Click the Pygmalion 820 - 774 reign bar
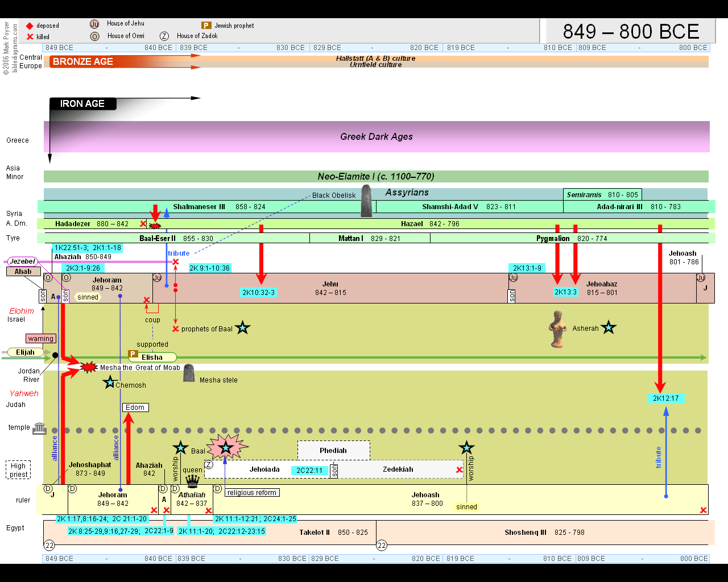This screenshot has width=728, height=582. pyautogui.click(x=572, y=238)
